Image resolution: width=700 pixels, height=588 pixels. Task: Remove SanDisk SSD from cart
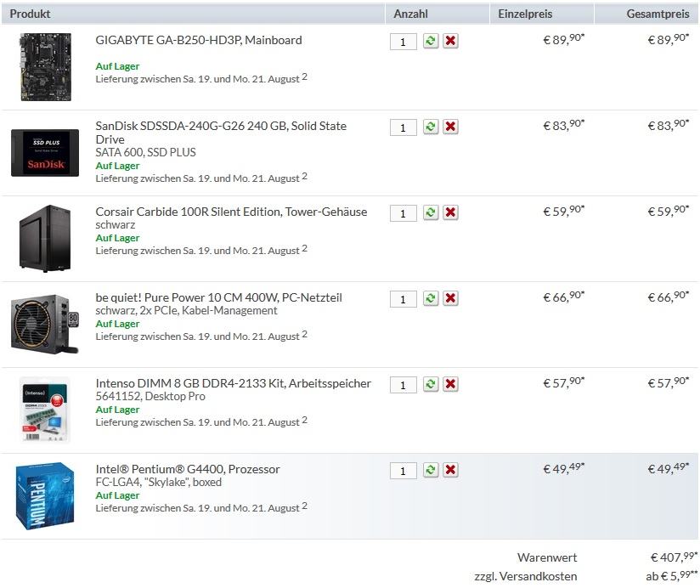point(450,127)
